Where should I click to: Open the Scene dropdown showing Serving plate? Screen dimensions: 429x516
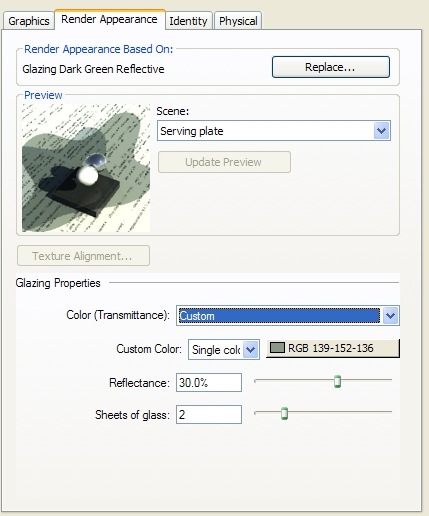coord(274,131)
